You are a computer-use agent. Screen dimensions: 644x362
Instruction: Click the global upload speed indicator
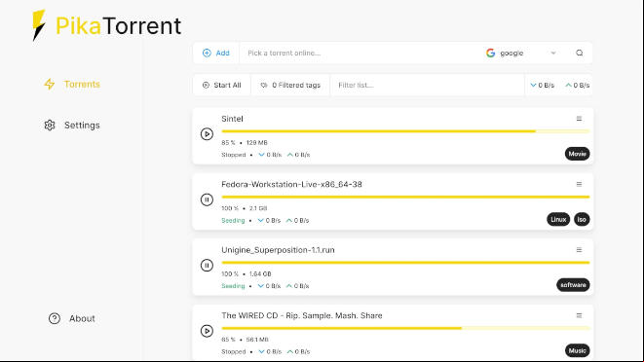pos(578,85)
